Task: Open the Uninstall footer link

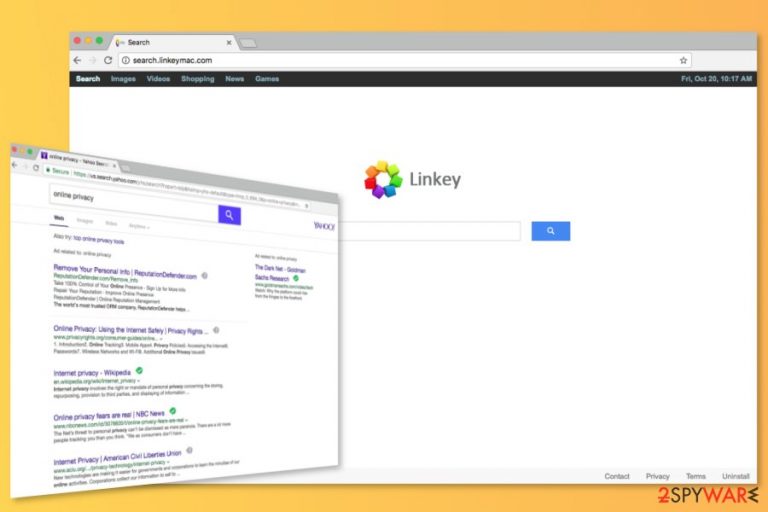Action: pyautogui.click(x=736, y=476)
